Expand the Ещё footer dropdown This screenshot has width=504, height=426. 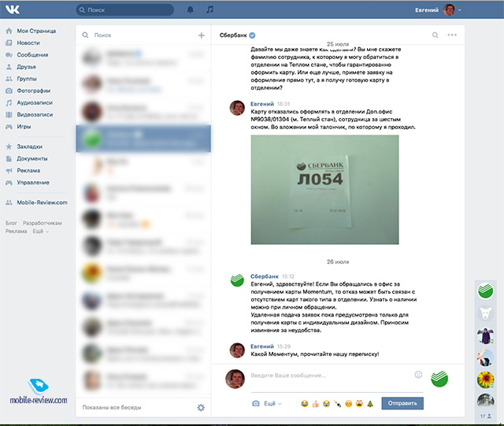(x=40, y=232)
